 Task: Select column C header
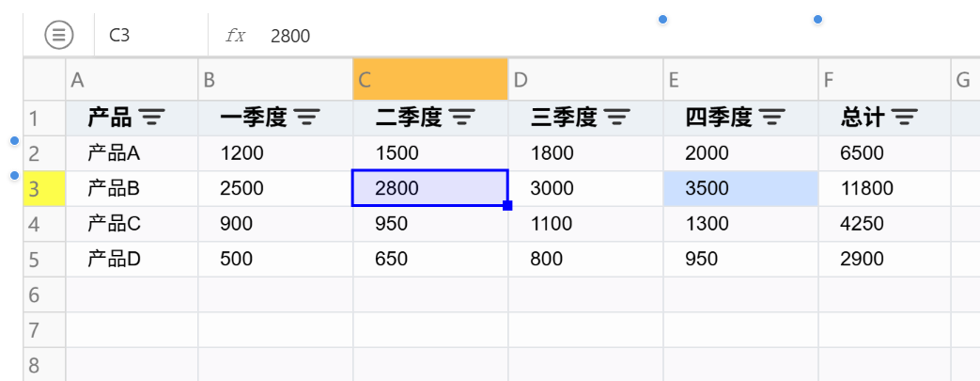click(x=430, y=81)
